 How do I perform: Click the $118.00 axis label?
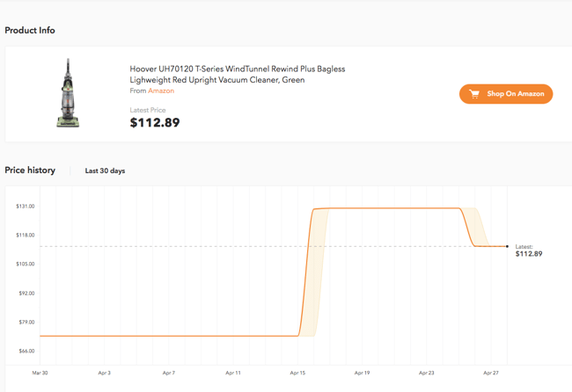26,235
